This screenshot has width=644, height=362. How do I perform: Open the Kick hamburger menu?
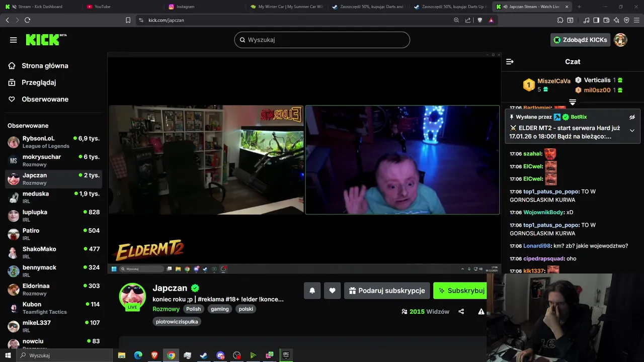[x=14, y=40]
